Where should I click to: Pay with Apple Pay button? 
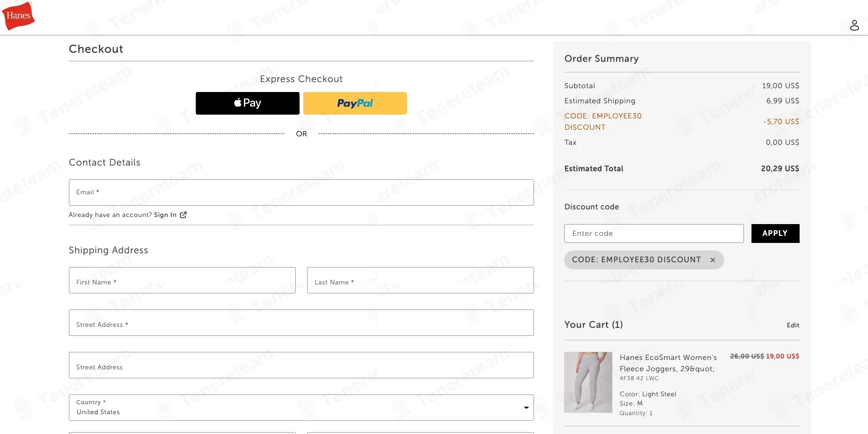(x=248, y=103)
